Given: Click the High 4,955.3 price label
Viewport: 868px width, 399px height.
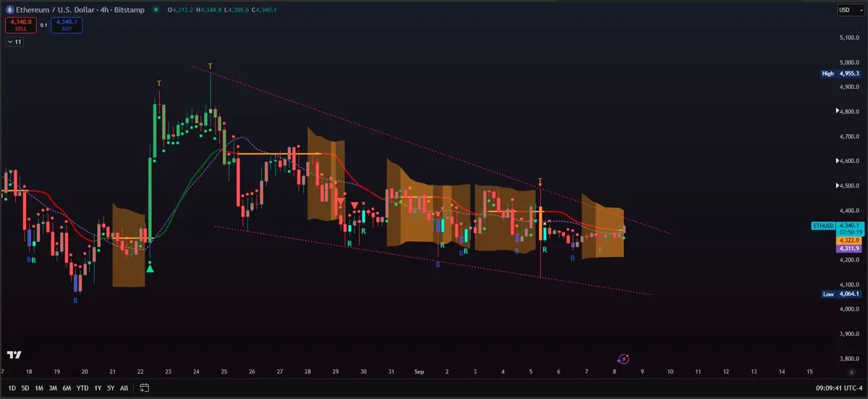Looking at the screenshot, I should pos(840,74).
